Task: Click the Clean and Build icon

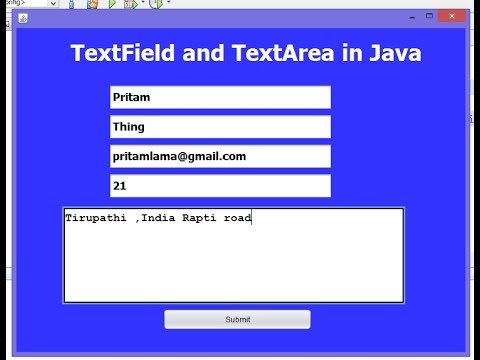Action: click(x=92, y=4)
